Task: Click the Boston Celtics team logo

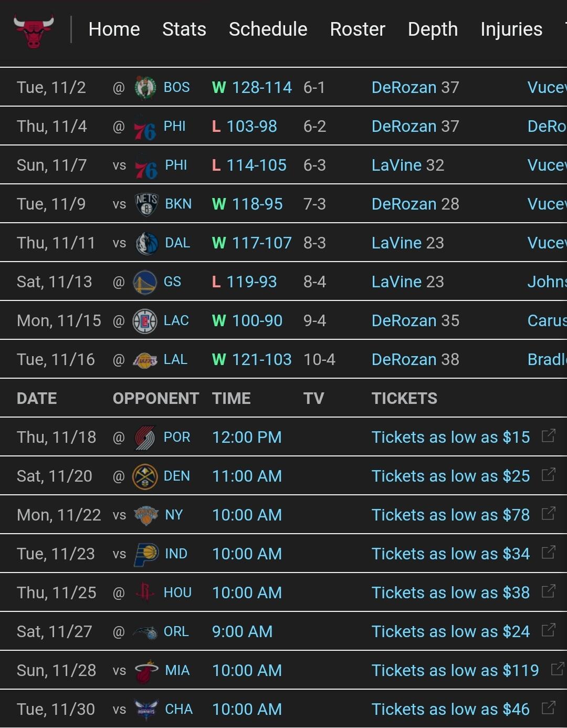Action: [145, 88]
